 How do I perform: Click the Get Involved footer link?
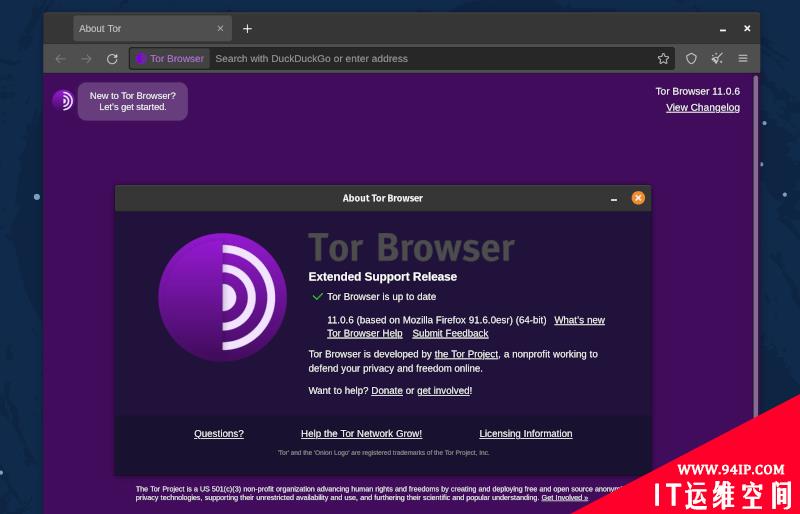coord(564,498)
